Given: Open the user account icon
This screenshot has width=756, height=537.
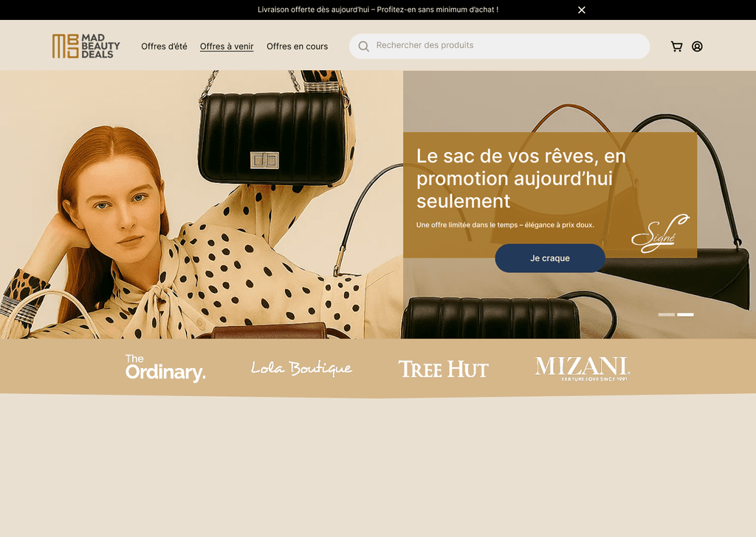Looking at the screenshot, I should pos(697,46).
